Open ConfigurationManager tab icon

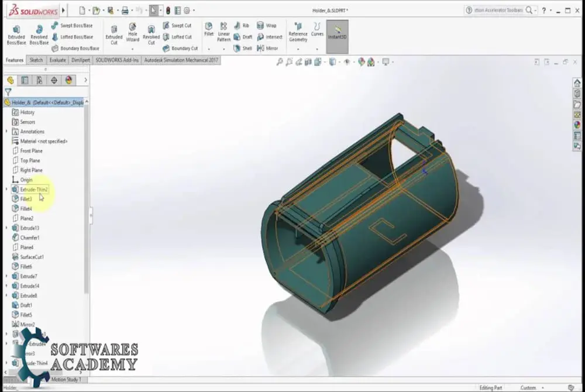pyautogui.click(x=39, y=80)
